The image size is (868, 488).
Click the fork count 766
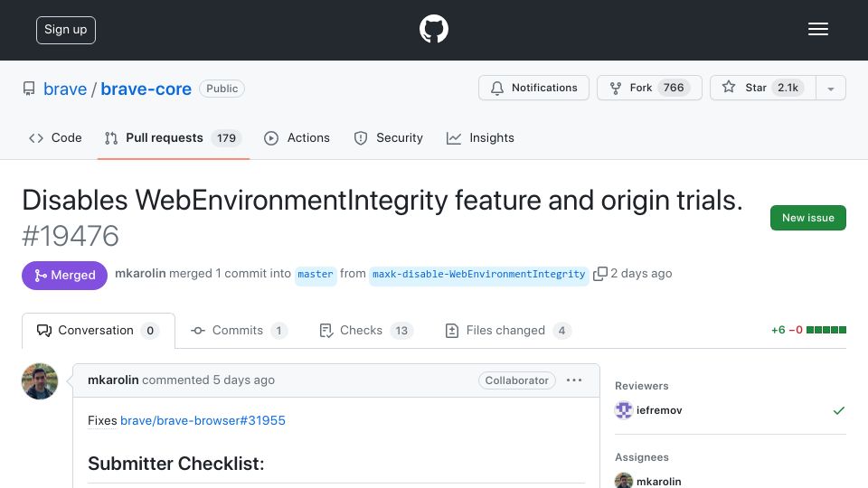coord(673,88)
